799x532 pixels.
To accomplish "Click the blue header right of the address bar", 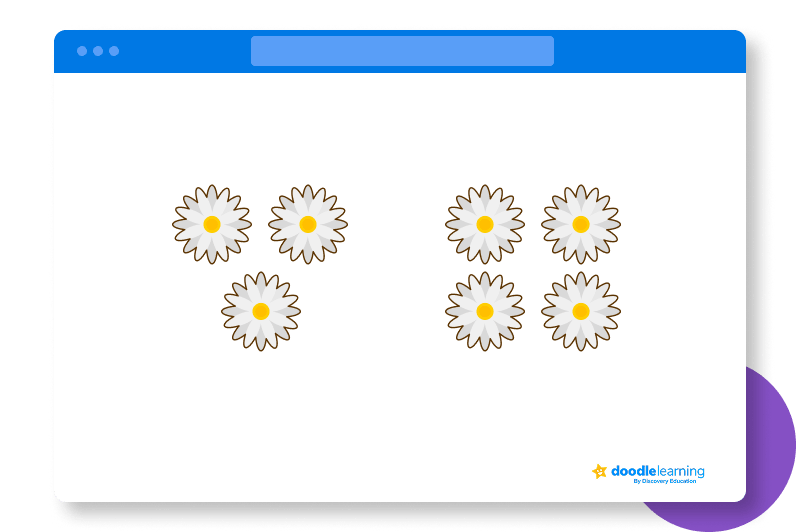I will point(649,51).
